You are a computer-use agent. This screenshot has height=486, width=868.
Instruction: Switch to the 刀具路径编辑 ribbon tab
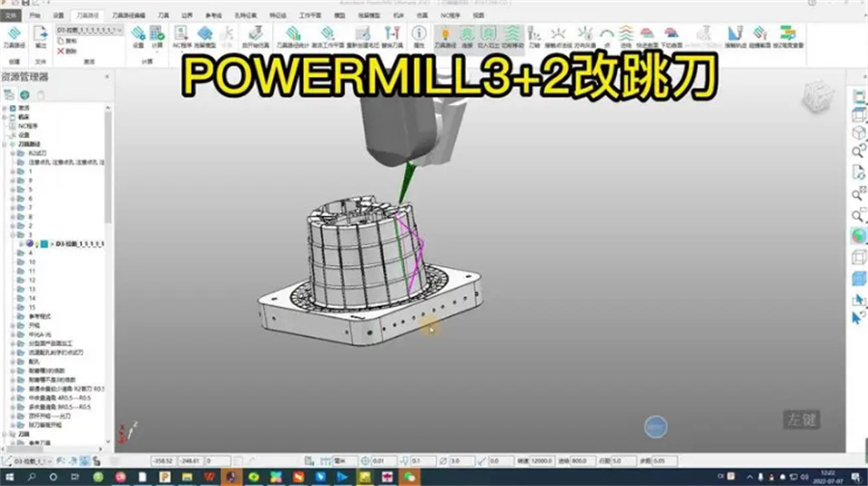pos(128,15)
